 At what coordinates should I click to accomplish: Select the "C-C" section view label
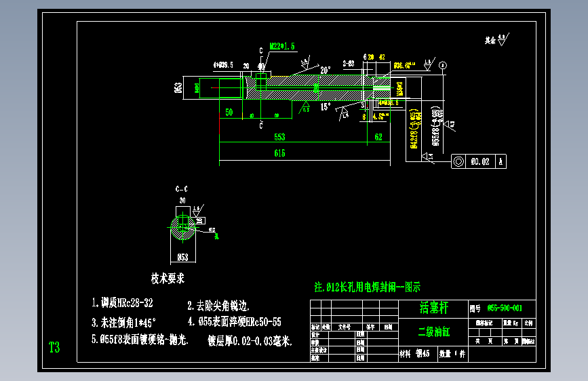pos(182,189)
